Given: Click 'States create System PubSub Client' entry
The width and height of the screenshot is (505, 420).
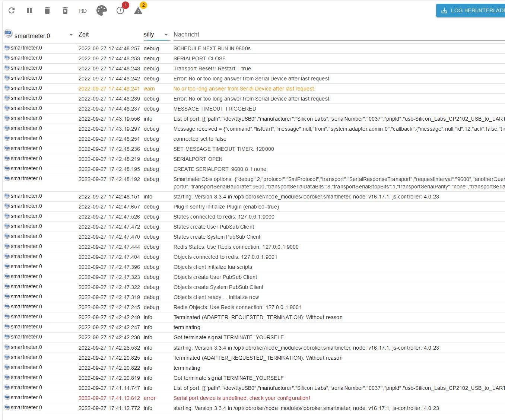Looking at the screenshot, I should pos(217,237).
